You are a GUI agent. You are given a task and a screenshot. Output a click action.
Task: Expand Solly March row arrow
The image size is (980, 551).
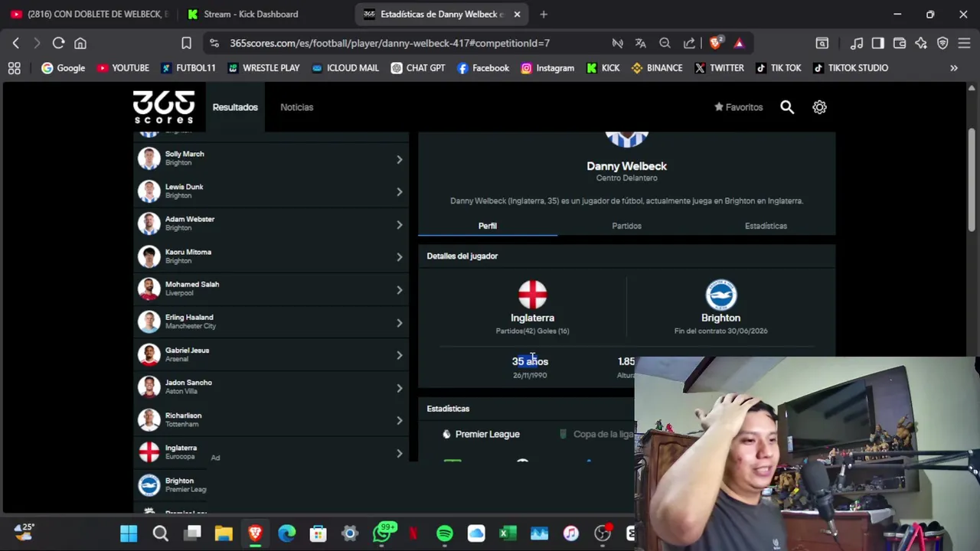pyautogui.click(x=399, y=159)
